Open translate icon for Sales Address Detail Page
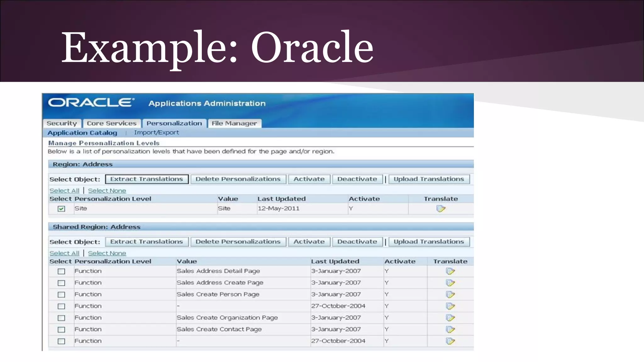 [450, 271]
